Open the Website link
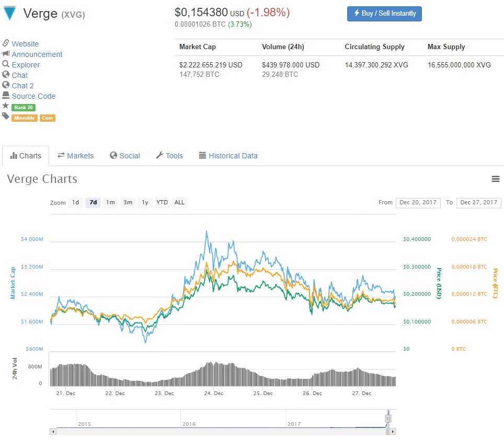Image resolution: width=504 pixels, height=440 pixels. click(x=25, y=44)
